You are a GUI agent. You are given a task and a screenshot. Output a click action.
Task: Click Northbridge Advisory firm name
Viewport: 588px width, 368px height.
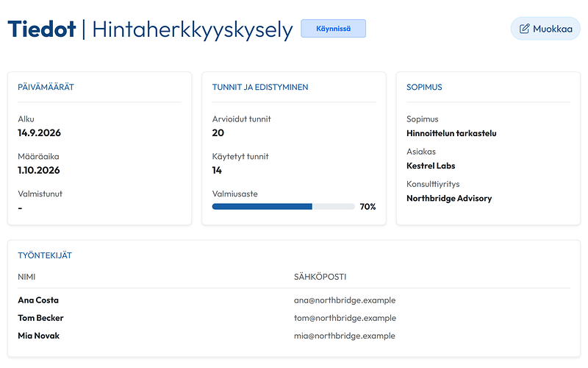(x=449, y=198)
